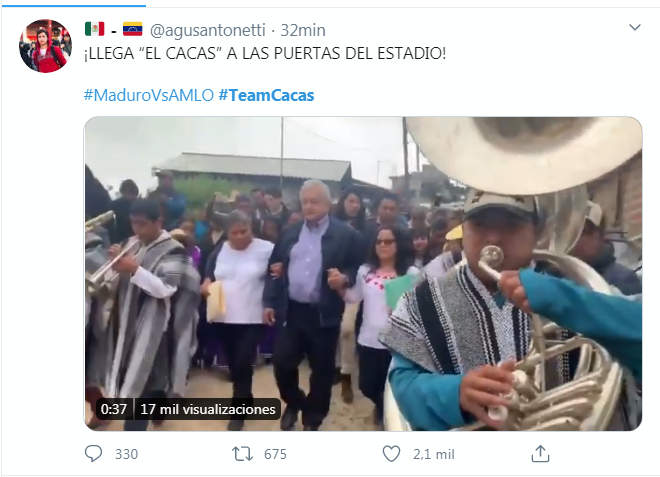The width and height of the screenshot is (660, 477).
Task: Open the #TeamCacas hashtag
Action: [266, 95]
